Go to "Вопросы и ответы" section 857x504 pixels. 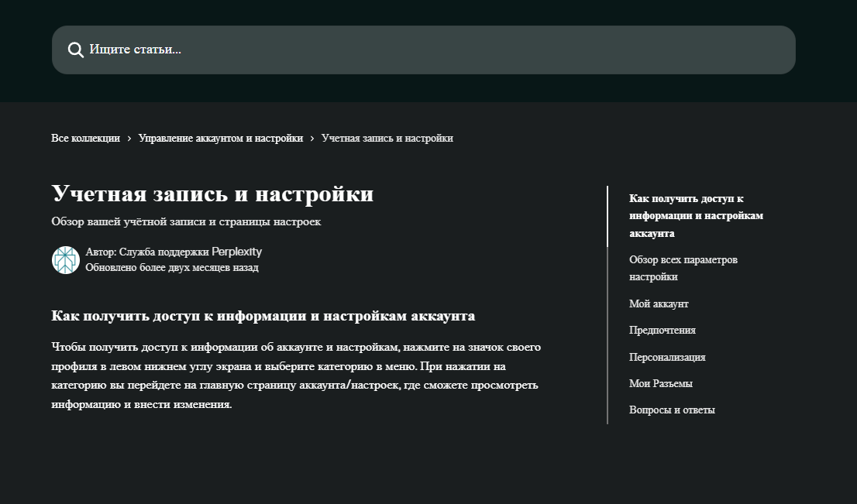(x=672, y=410)
